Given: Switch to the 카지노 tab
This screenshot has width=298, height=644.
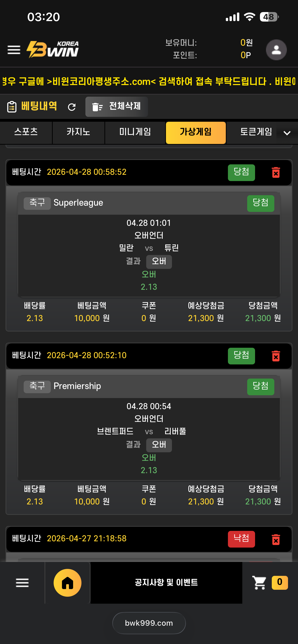Looking at the screenshot, I should (78, 132).
